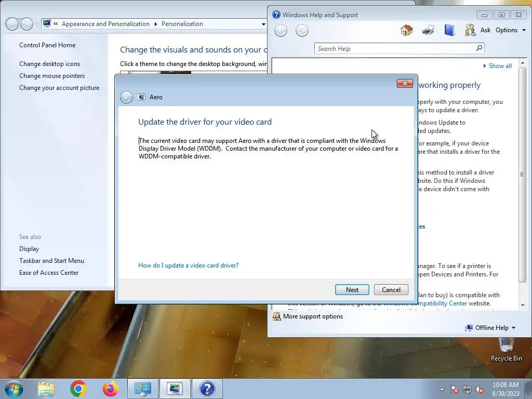Open 'How do I update a video card driver?' link
The image size is (532, 399).
(x=188, y=265)
